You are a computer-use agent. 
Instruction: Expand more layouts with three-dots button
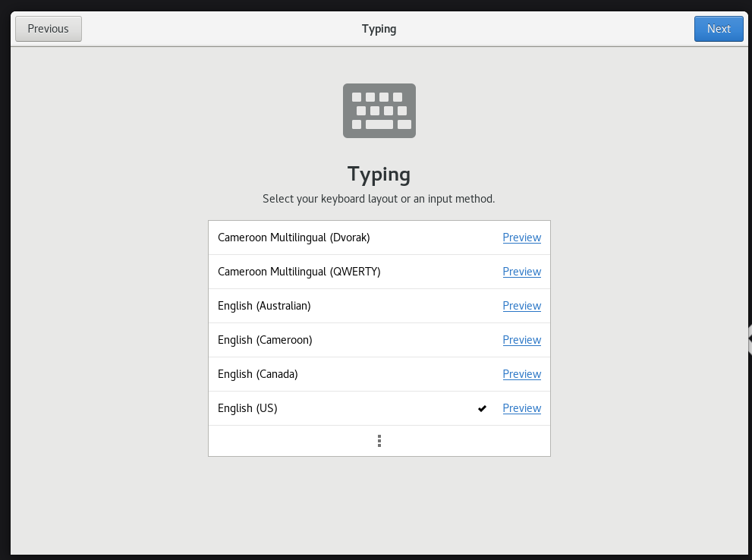point(379,441)
